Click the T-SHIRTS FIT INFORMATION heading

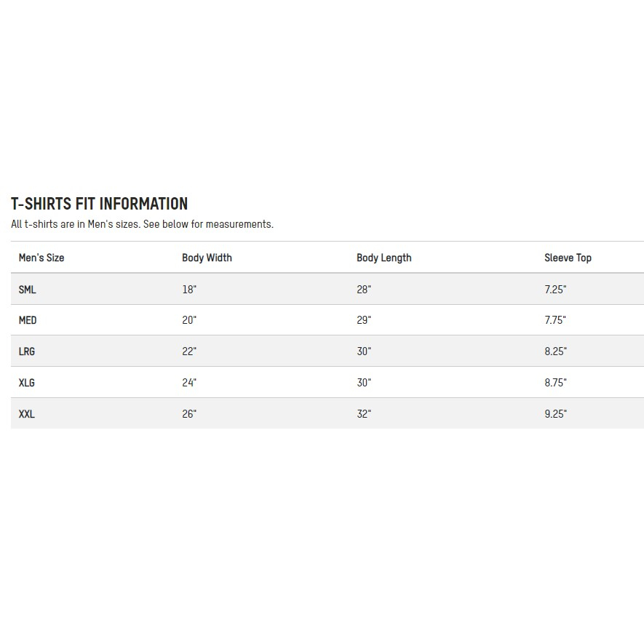99,204
